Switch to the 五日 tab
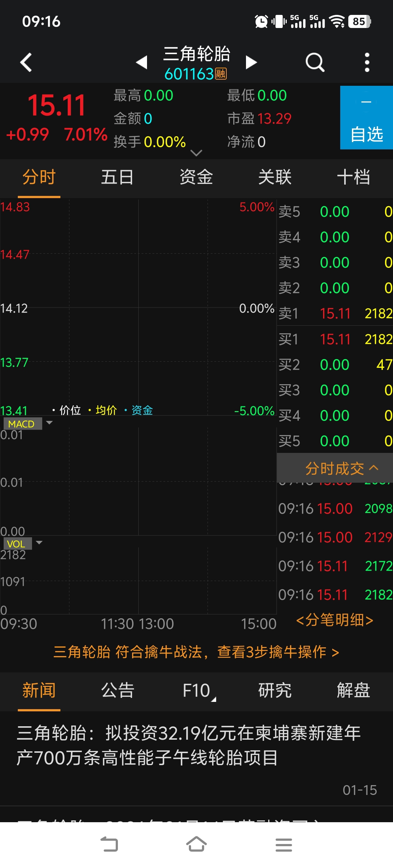This screenshot has height=868, width=393. pos(117,178)
